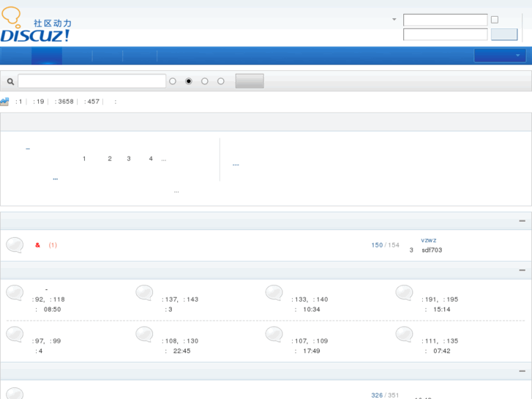Image resolution: width=532 pixels, height=399 pixels.
Task: Click the magnifier search icon
Action: [10, 81]
